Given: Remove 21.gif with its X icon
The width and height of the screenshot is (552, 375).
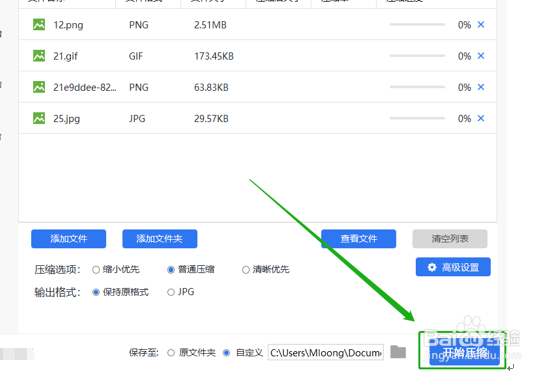Looking at the screenshot, I should tap(481, 56).
